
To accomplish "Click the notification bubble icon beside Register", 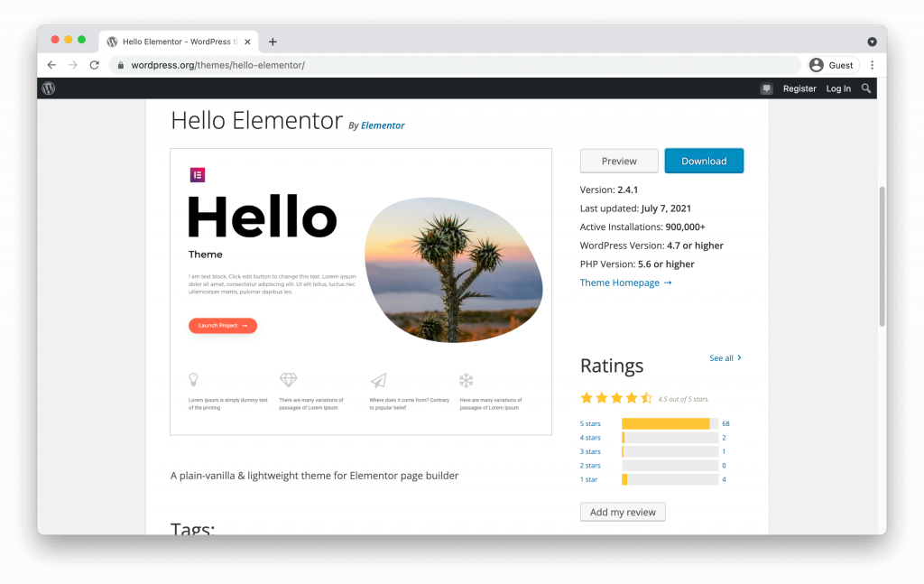I will tap(766, 88).
